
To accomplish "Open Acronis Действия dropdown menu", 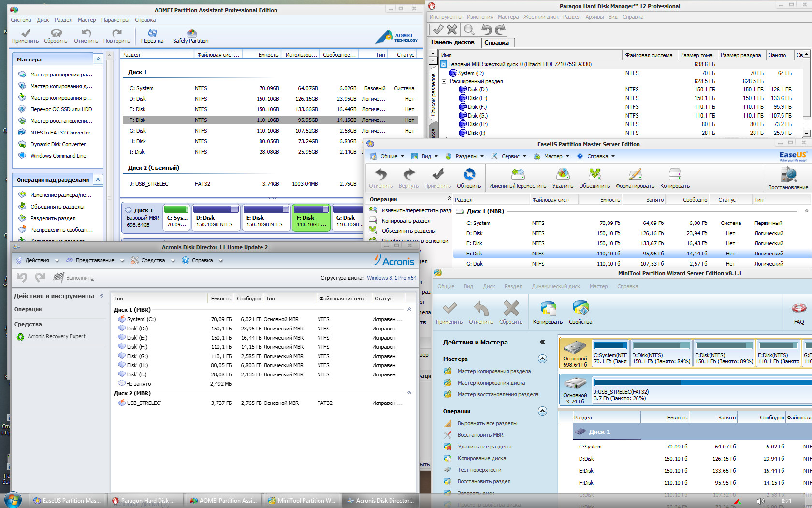I will pyautogui.click(x=38, y=260).
